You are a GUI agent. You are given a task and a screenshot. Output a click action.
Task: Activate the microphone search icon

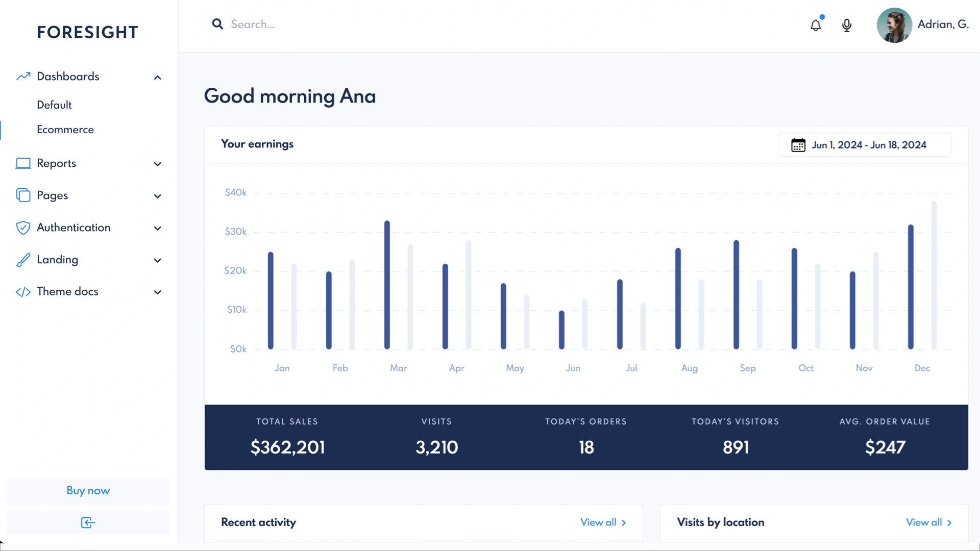point(847,24)
